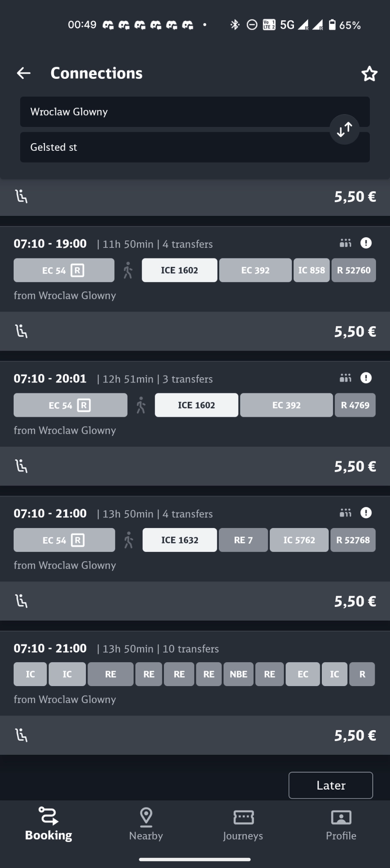Tap occupancy icon on 12h 51min connection
The image size is (390, 868).
pos(346,378)
